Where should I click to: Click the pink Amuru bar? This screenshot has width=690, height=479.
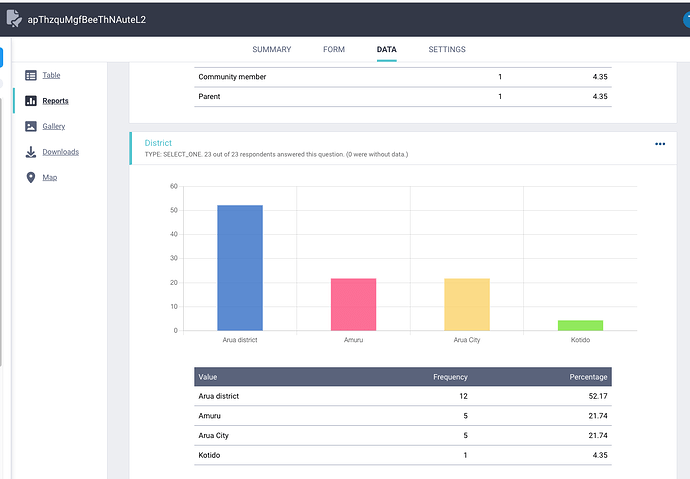pyautogui.click(x=353, y=304)
